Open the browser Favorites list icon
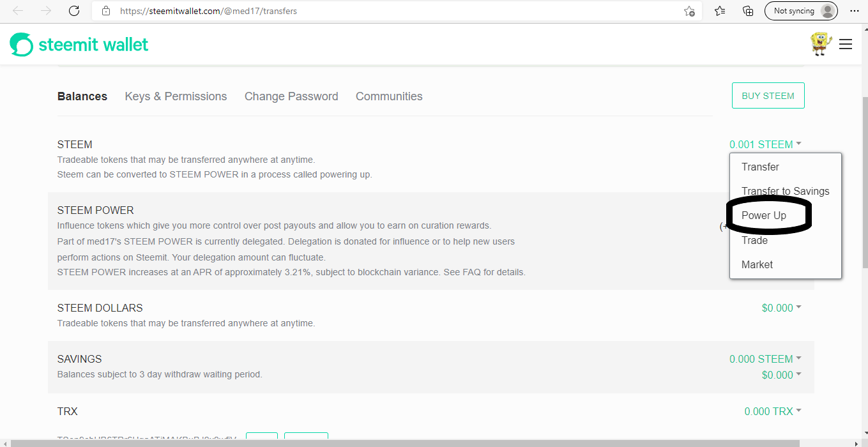Image resolution: width=868 pixels, height=447 pixels. (720, 11)
